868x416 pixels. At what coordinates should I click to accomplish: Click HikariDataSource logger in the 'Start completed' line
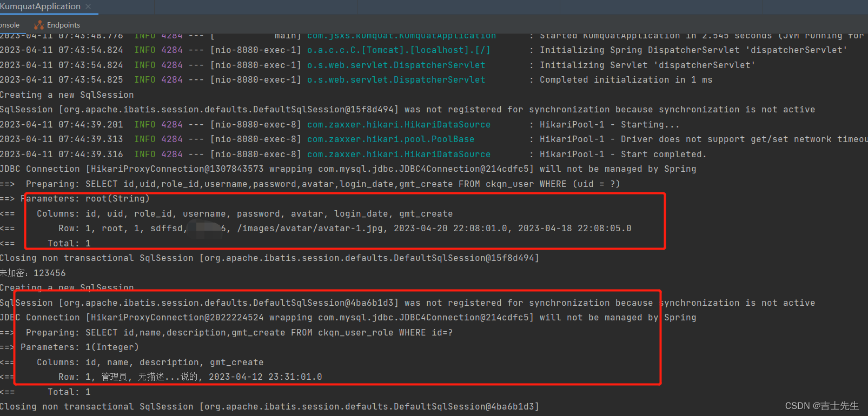[x=399, y=154]
